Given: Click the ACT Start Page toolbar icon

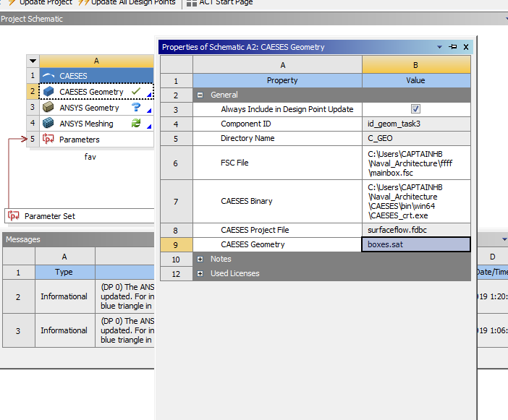Looking at the screenshot, I should (x=192, y=3).
